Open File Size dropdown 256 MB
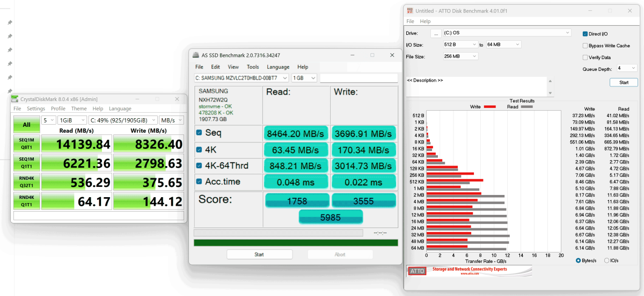Viewport: 644px width, 296px height. [461, 56]
